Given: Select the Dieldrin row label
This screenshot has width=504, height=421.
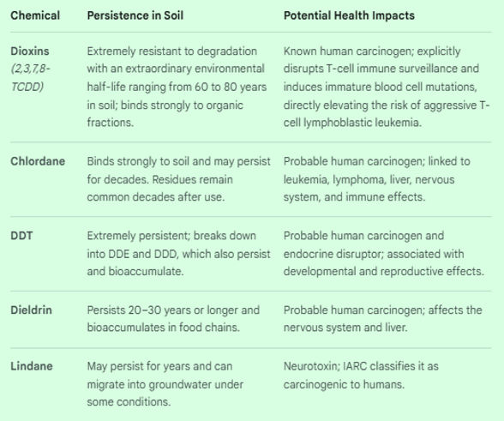Looking at the screenshot, I should pos(31,310).
